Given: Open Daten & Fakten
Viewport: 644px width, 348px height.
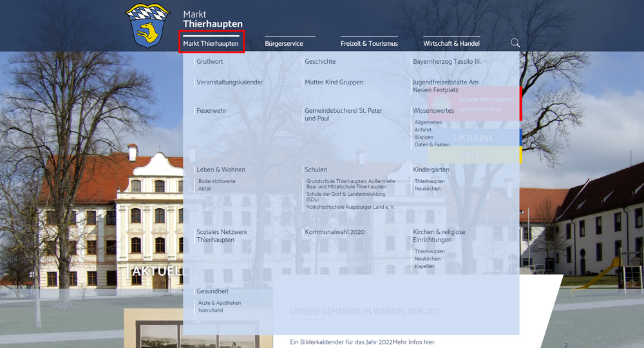Looking at the screenshot, I should 431,144.
